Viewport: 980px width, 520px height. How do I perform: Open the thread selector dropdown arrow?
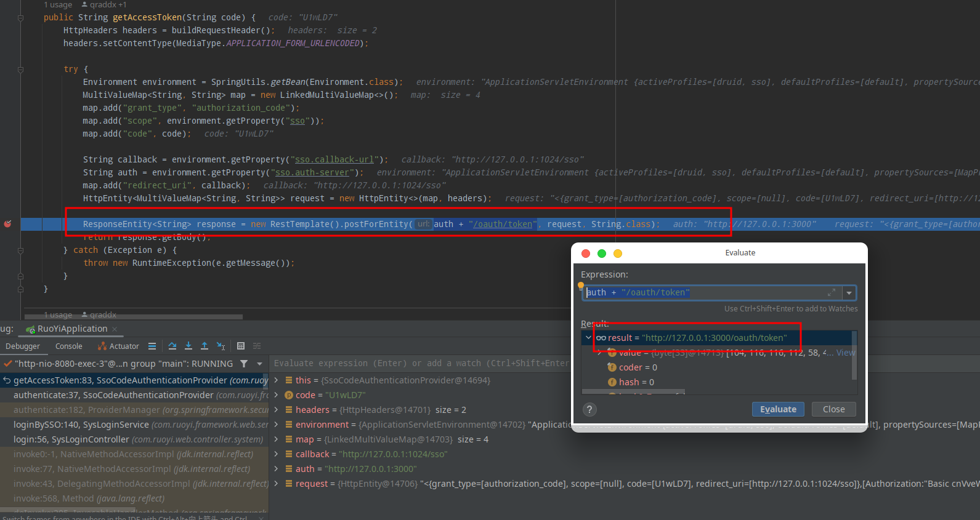(x=260, y=364)
